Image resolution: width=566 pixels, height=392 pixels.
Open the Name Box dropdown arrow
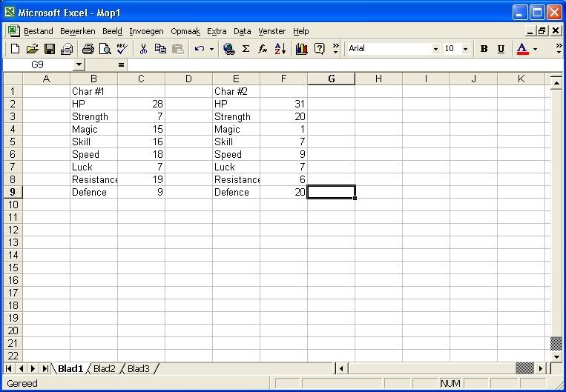79,65
